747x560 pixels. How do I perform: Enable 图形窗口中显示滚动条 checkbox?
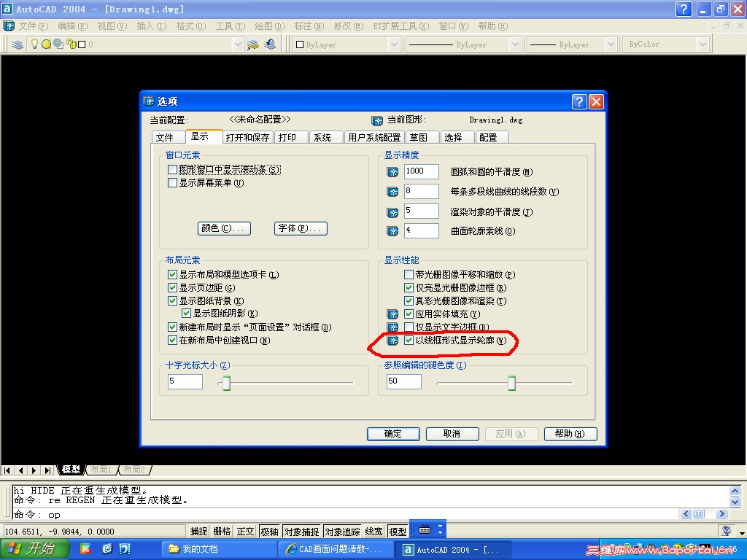[x=172, y=169]
